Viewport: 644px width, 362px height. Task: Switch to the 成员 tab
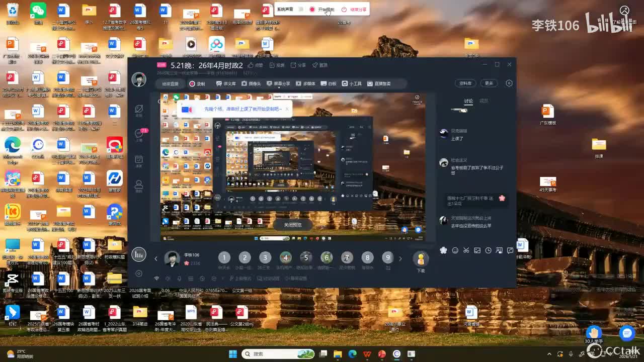pyautogui.click(x=484, y=101)
